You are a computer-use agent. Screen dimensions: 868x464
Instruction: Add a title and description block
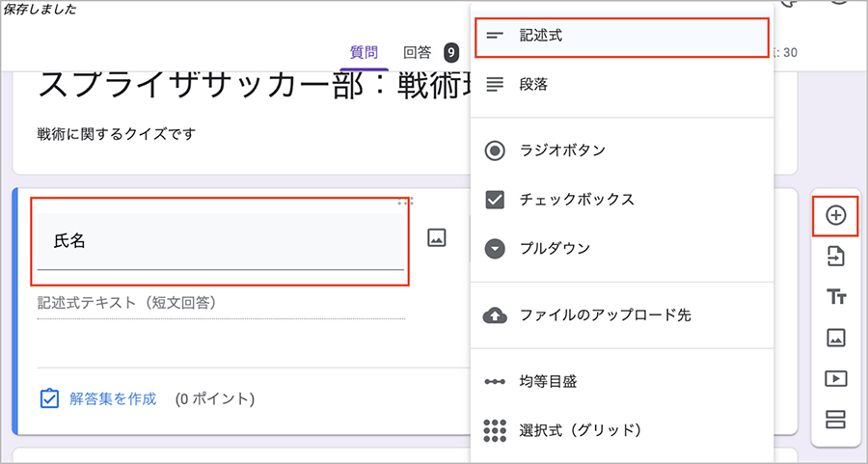coord(835,297)
